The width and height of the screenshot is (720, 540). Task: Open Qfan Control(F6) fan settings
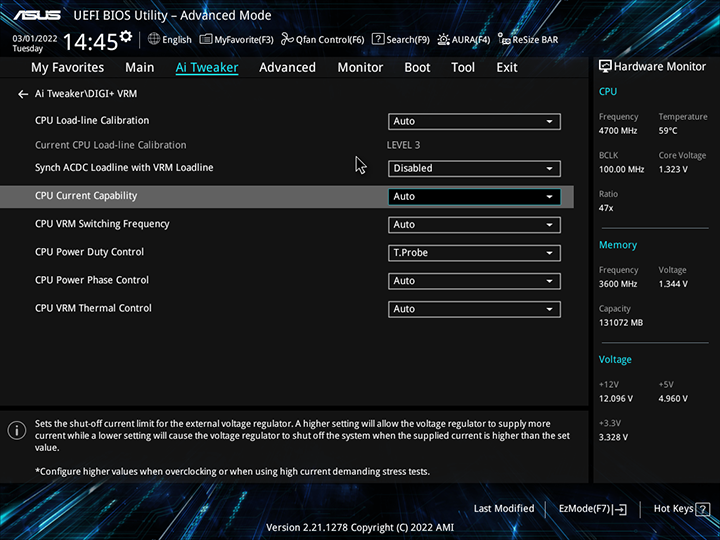[x=288, y=40]
